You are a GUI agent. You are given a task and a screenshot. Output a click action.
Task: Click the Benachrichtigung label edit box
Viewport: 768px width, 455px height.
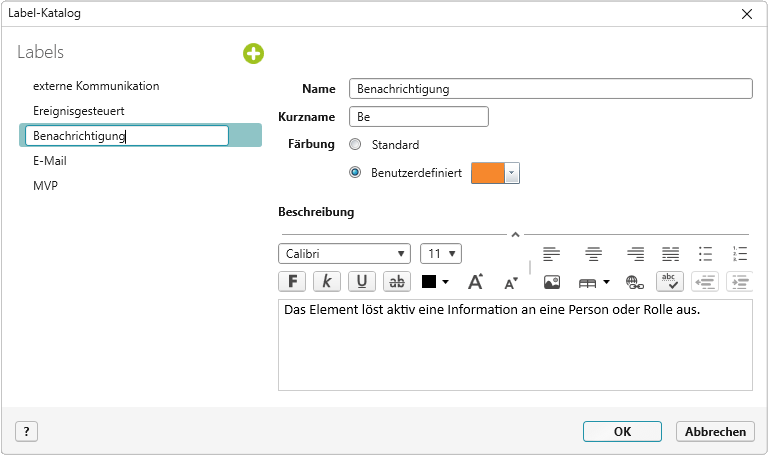[127, 136]
